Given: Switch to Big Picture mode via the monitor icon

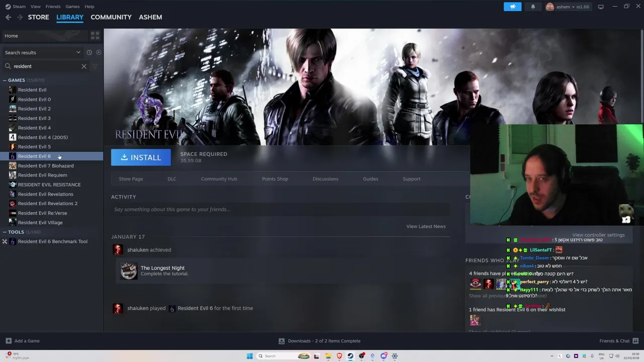Looking at the screenshot, I should (601, 7).
